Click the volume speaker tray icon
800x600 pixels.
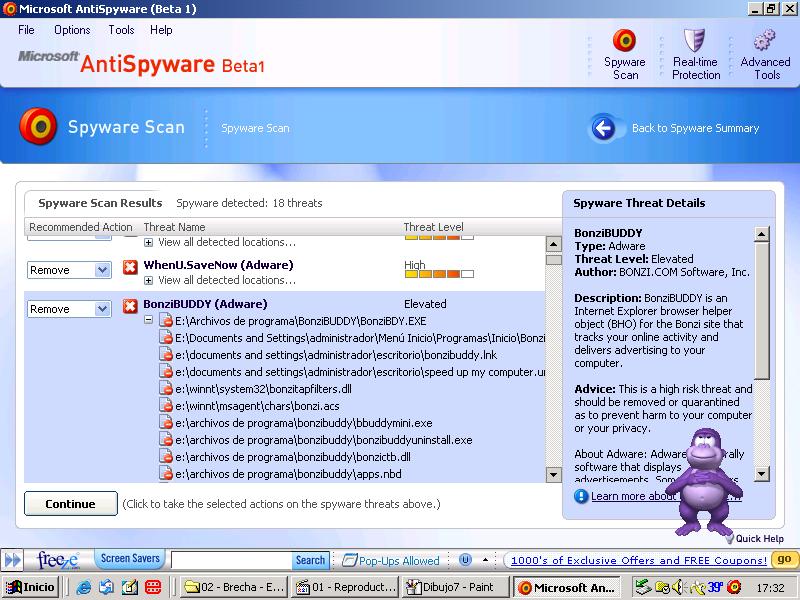pos(678,587)
